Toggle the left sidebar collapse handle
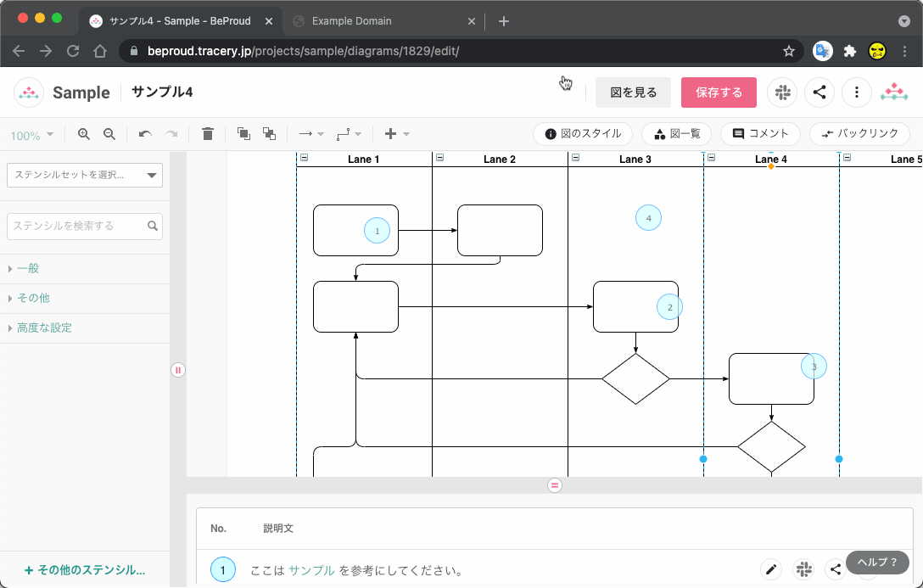The image size is (923, 588). pyautogui.click(x=178, y=370)
